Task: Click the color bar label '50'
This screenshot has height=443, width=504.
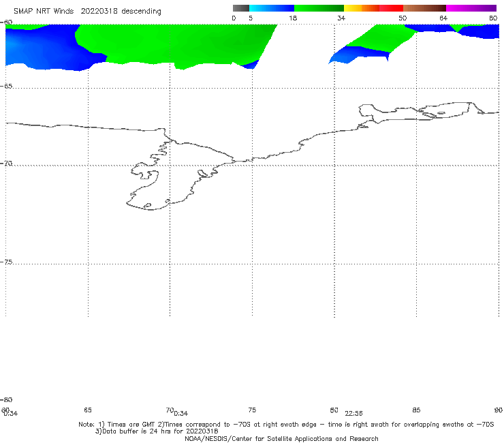Action: (x=403, y=18)
